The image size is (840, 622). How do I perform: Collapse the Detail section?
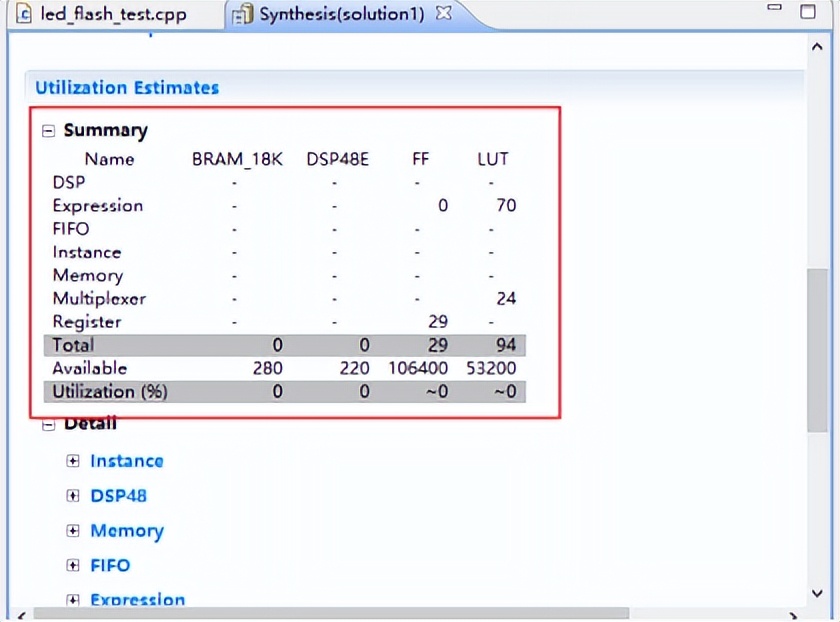[48, 425]
